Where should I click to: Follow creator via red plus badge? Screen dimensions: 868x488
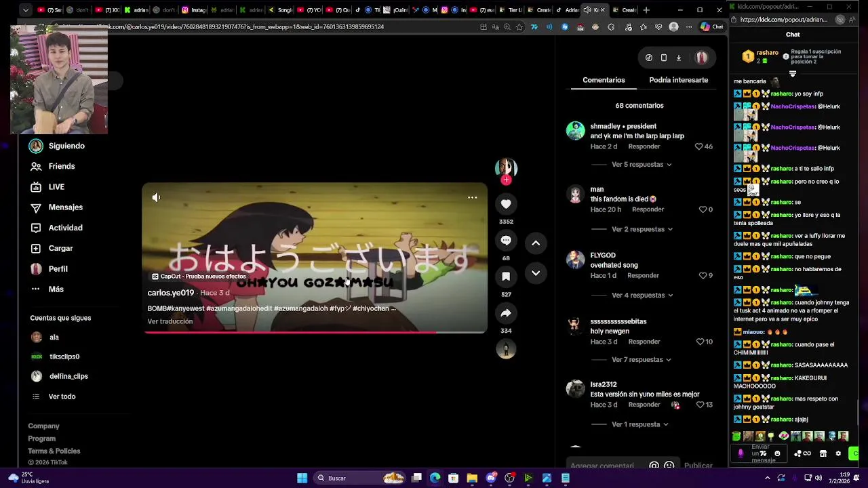(506, 180)
